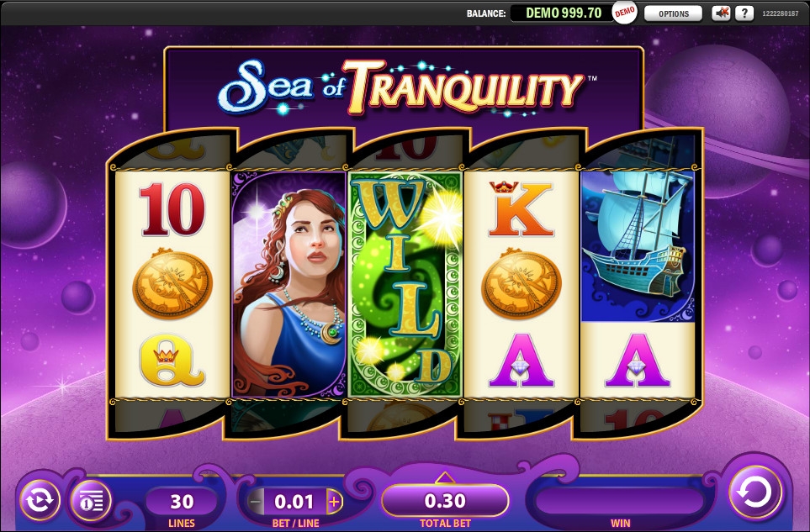Click the red-haired woman symbol
Screen dimensions: 810x532
(x=289, y=285)
